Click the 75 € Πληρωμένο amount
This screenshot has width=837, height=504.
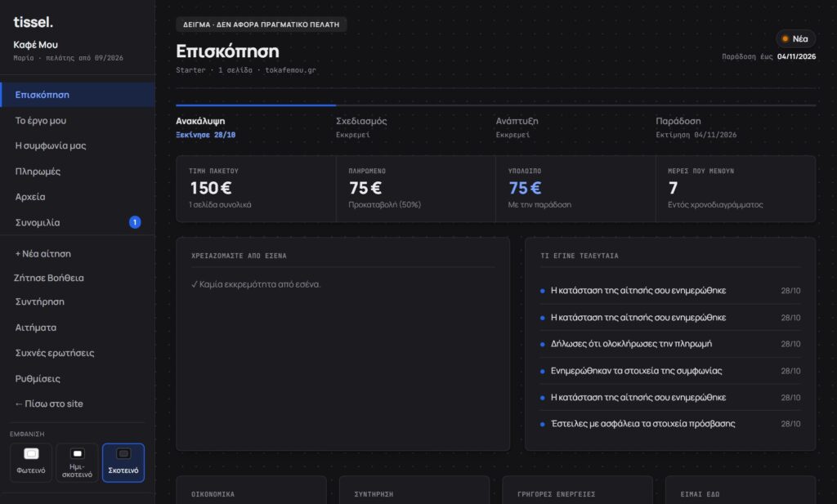click(365, 188)
